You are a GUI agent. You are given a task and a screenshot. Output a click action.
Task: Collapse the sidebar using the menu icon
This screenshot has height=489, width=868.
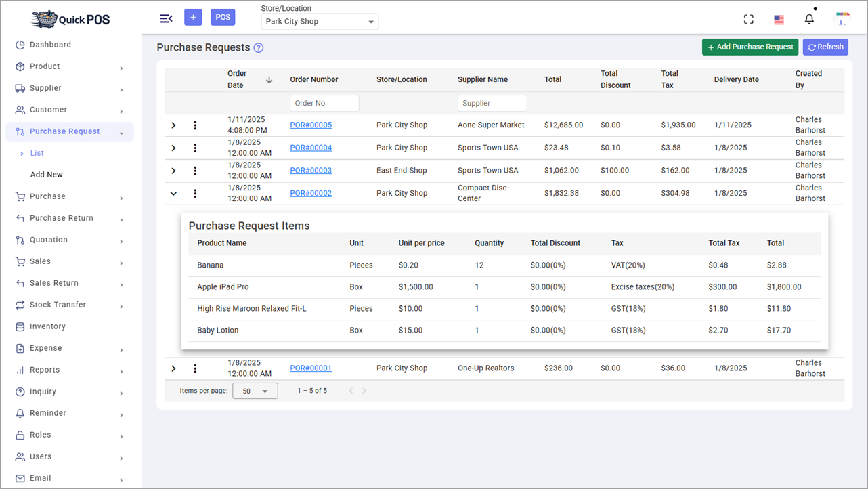click(x=166, y=18)
